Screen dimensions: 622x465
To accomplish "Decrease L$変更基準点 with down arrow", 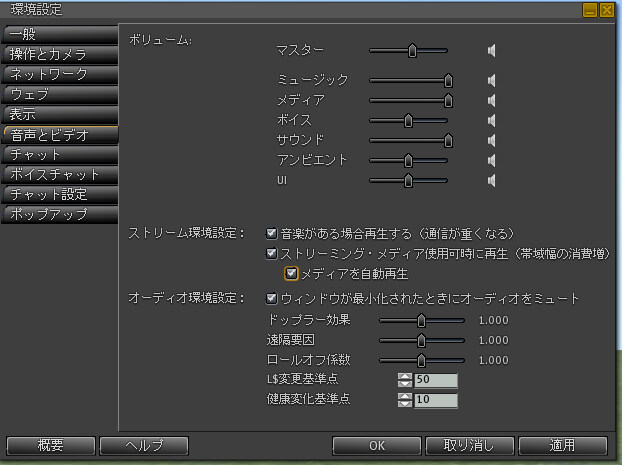I will tap(405, 383).
